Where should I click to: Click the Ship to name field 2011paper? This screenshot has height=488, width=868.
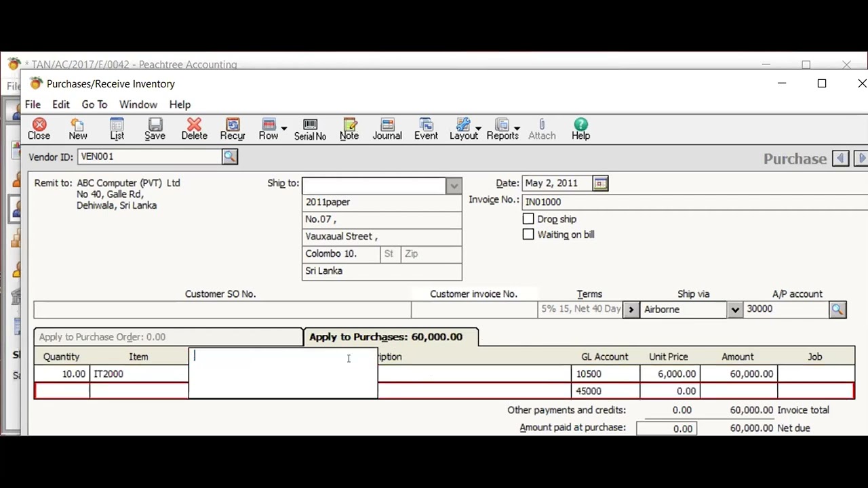(382, 202)
